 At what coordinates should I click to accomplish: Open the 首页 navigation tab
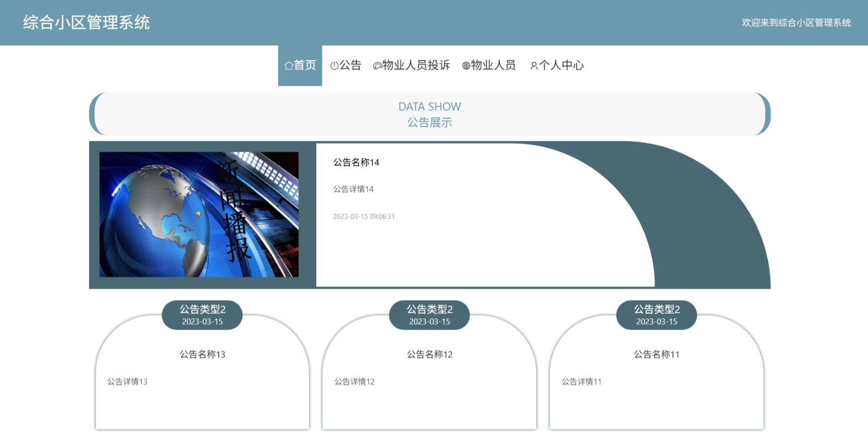[300, 66]
